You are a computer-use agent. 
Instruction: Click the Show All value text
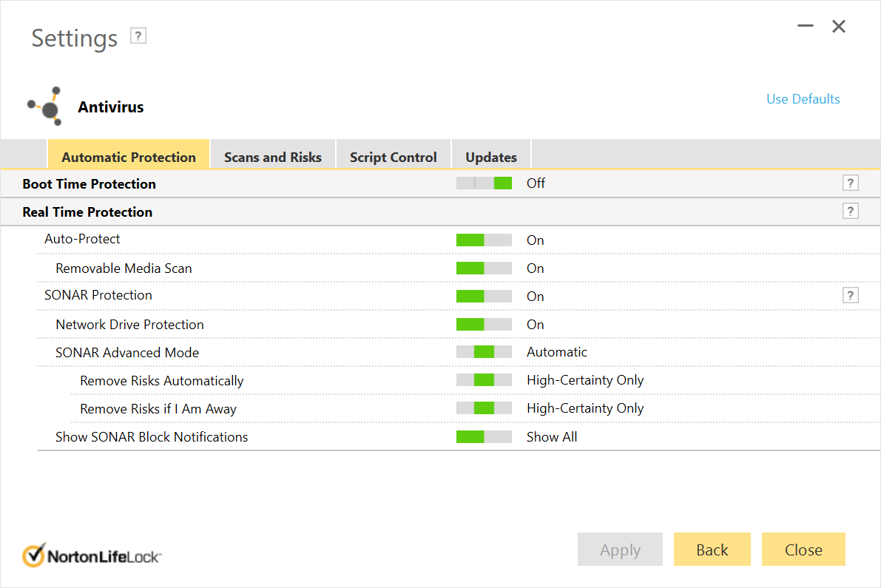pyautogui.click(x=552, y=436)
